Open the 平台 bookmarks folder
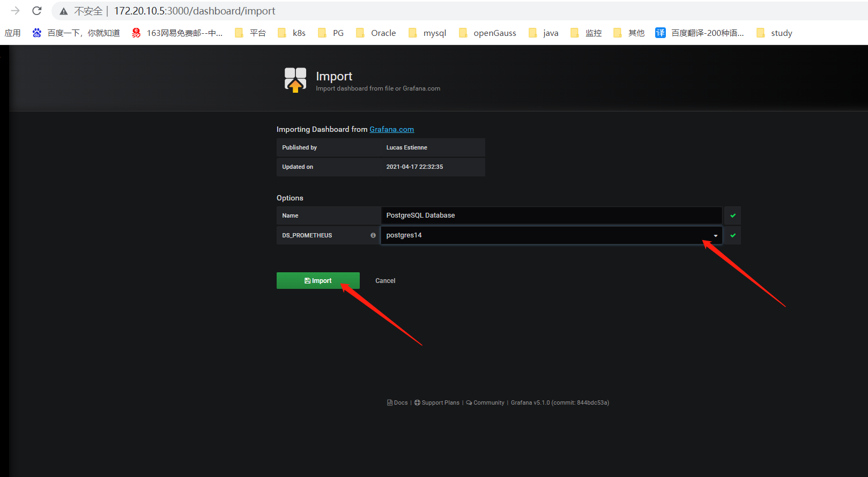 250,33
